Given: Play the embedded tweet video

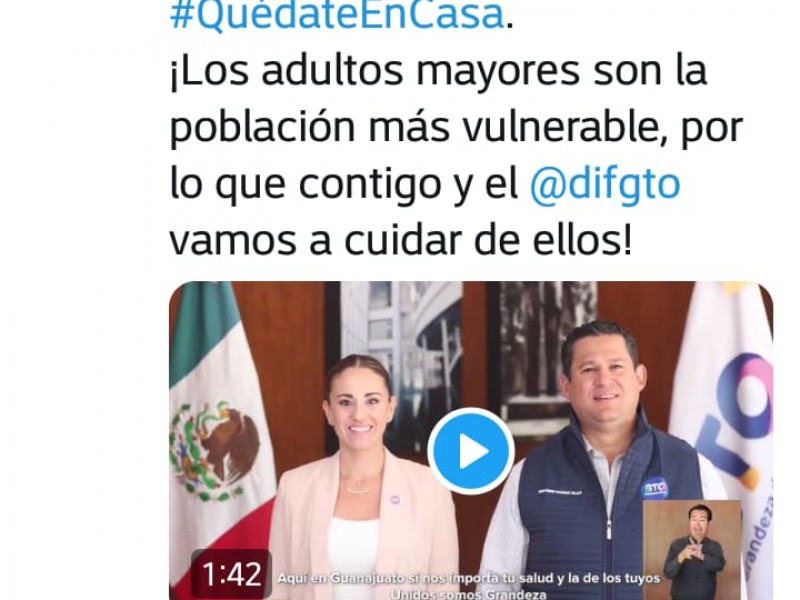Looking at the screenshot, I should pos(470,451).
